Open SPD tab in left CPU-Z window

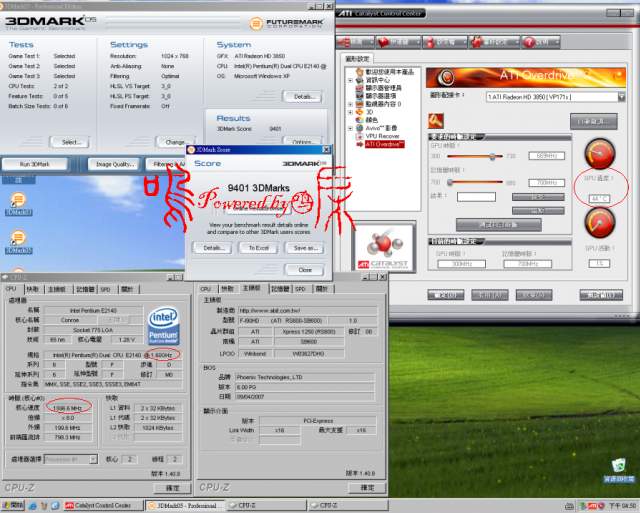106,289
